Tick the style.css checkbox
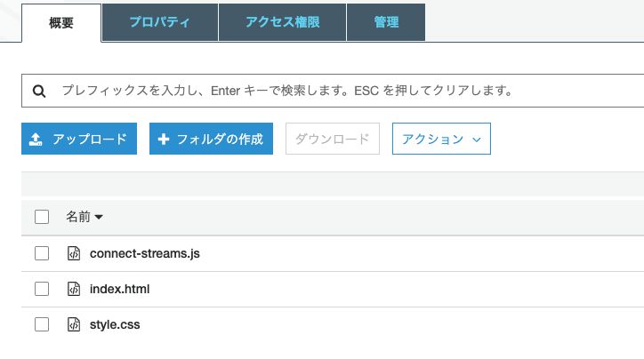This screenshot has width=644, height=359. tap(42, 324)
